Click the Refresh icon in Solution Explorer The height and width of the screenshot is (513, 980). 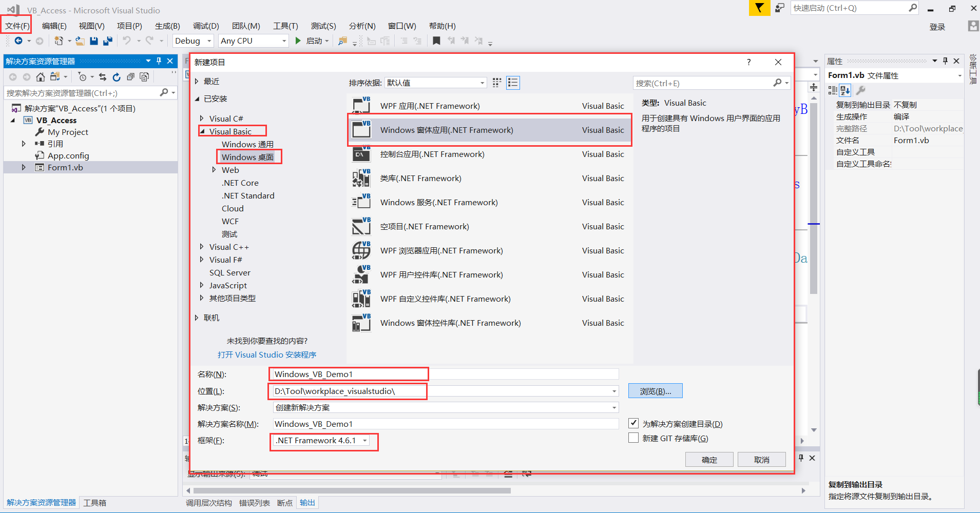(x=117, y=76)
